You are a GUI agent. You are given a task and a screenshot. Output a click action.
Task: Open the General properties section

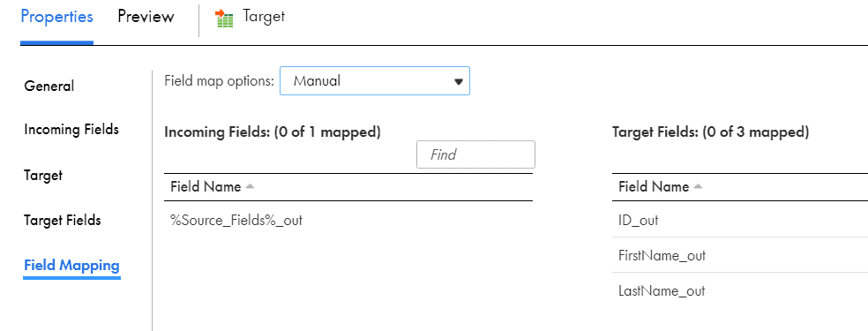point(49,87)
